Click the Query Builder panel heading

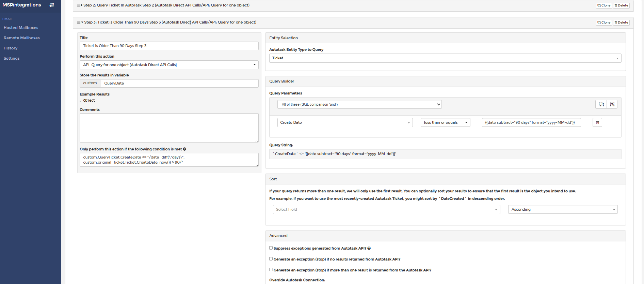click(281, 81)
